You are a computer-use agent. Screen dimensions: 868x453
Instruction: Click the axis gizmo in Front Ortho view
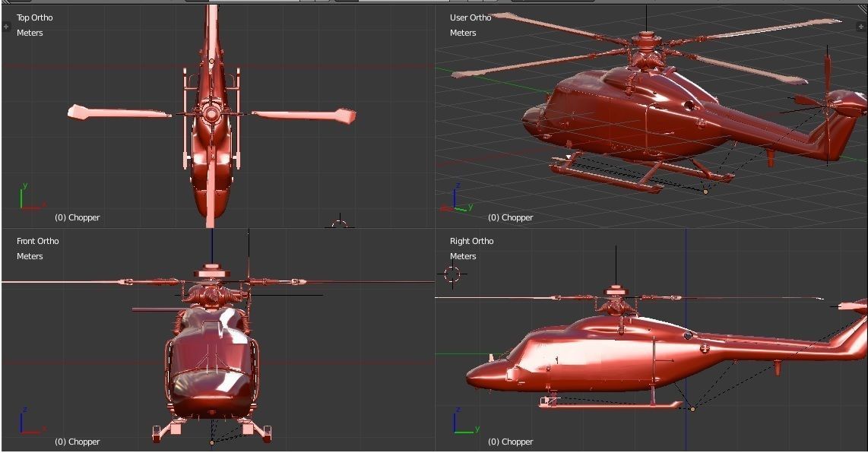pos(32,421)
